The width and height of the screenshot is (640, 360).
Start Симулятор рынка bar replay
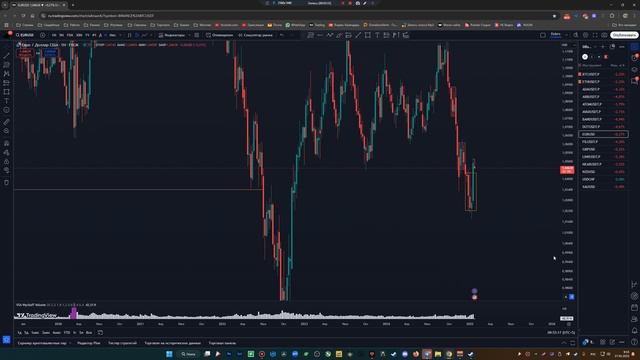pyautogui.click(x=256, y=35)
